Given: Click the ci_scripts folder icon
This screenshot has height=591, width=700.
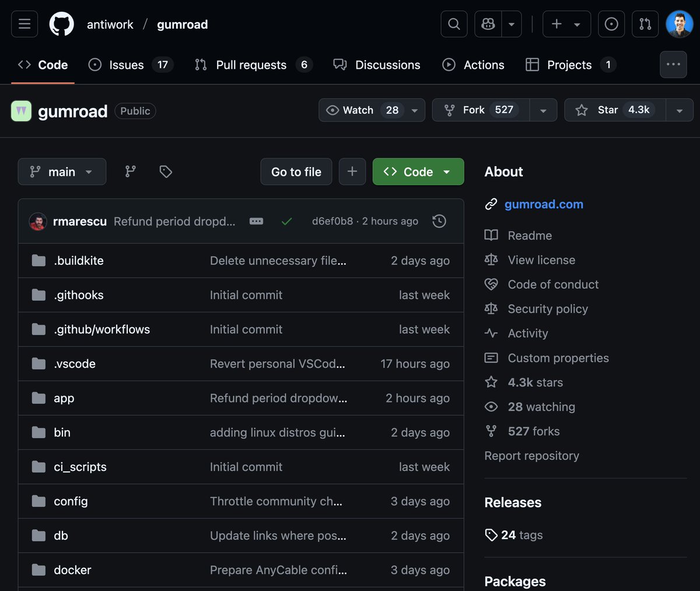Looking at the screenshot, I should (38, 467).
